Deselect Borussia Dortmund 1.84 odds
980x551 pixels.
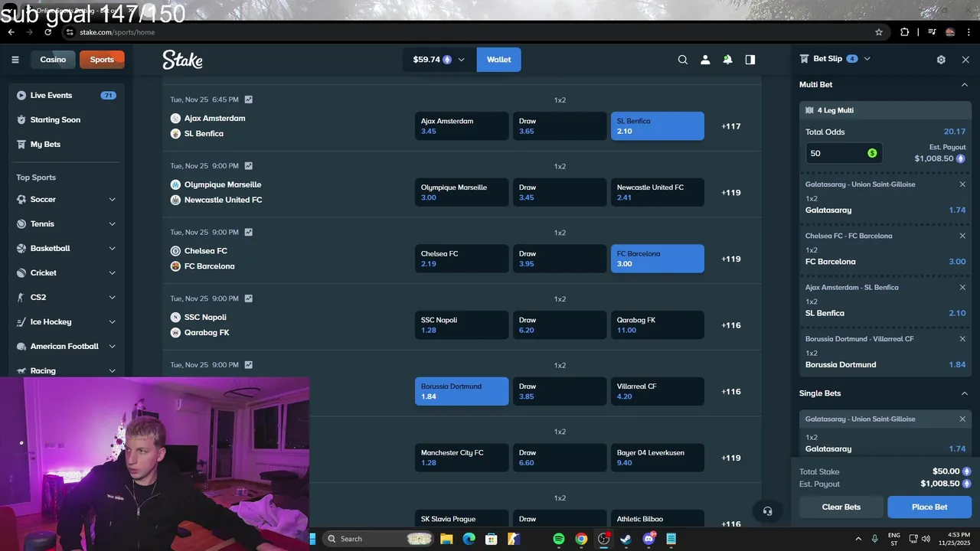[x=462, y=391]
